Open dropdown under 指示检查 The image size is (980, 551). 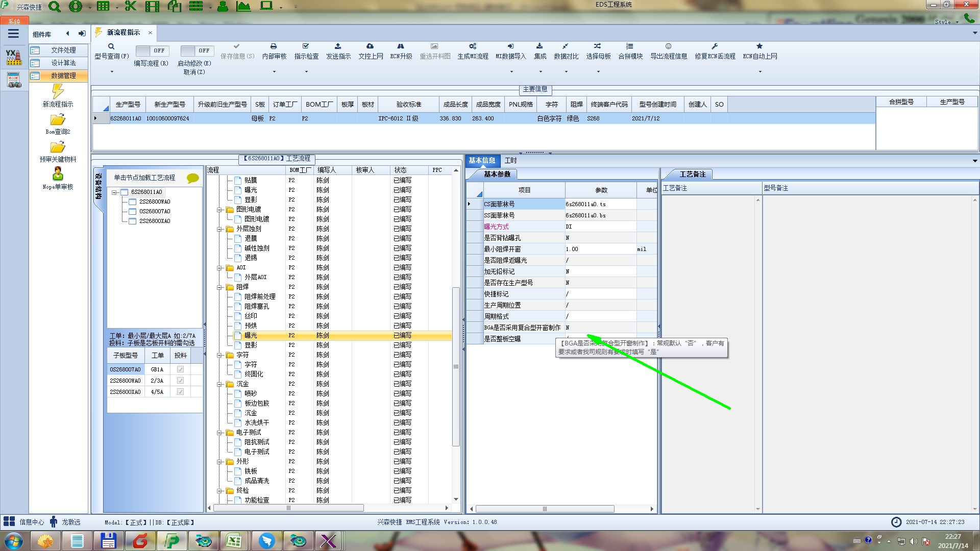(x=306, y=72)
